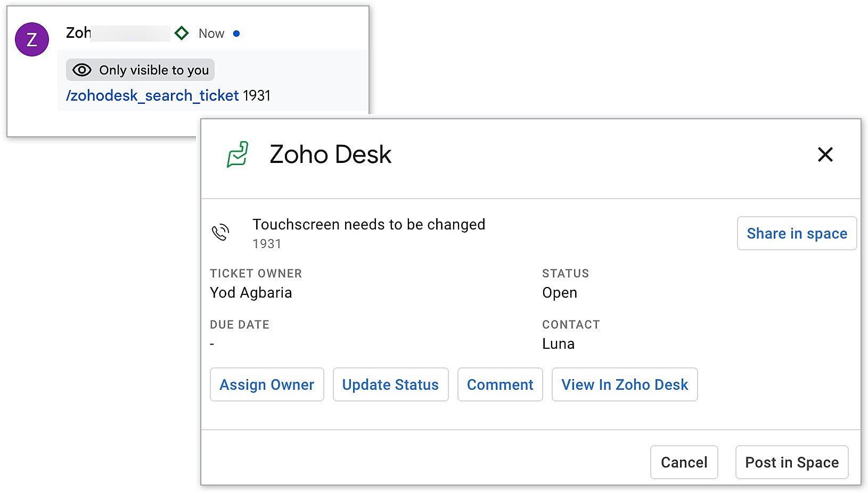This screenshot has height=492, width=868.
Task: Click the blue unread dot indicator
Action: [236, 34]
